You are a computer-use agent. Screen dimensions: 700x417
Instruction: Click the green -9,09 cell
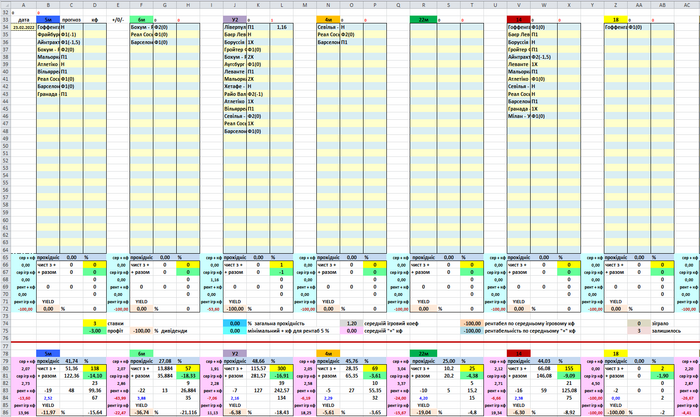(x=569, y=376)
